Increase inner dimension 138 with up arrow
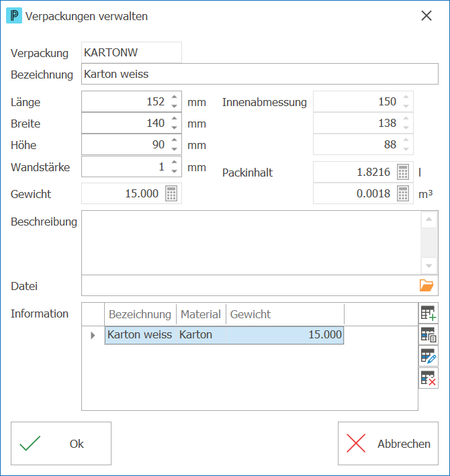This screenshot has width=450, height=476. pos(406,118)
